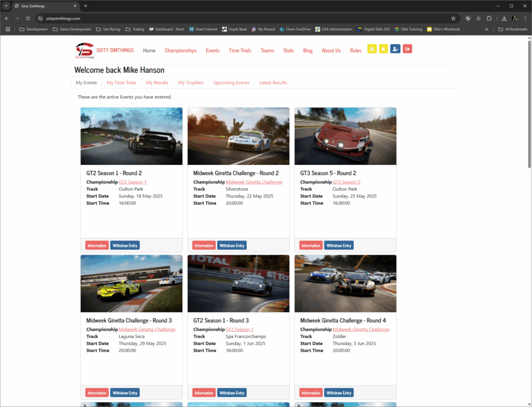
Task: Open the Championships nav item
Action: point(180,50)
